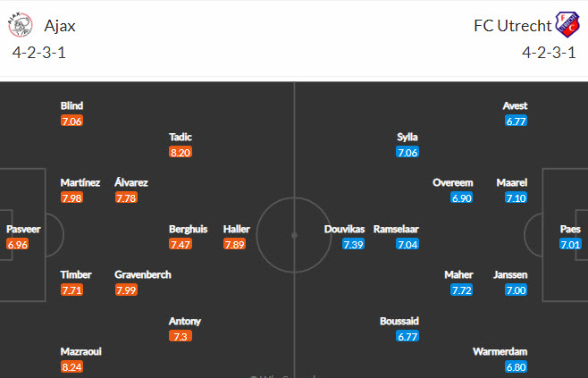Click Blind's player name
This screenshot has height=378, width=588.
click(72, 105)
